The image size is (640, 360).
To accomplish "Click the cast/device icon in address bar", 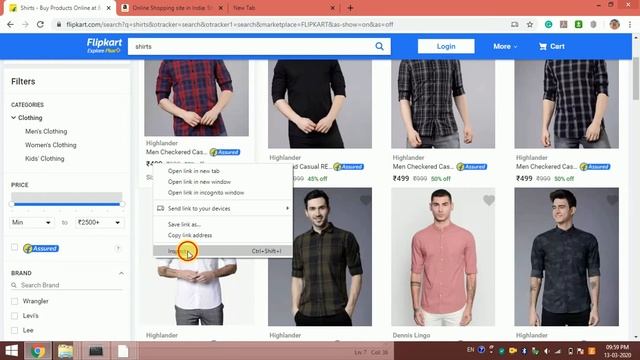I will [x=515, y=24].
